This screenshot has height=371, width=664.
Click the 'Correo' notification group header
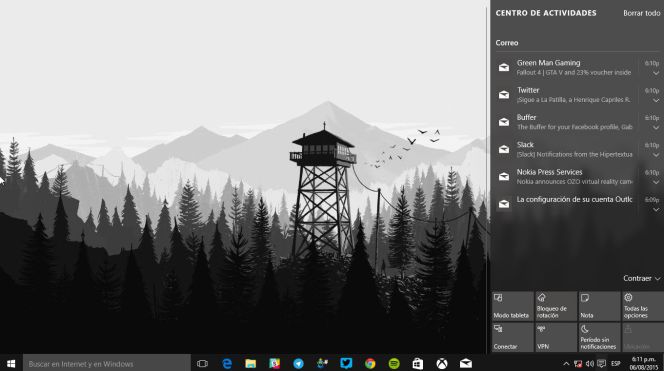(x=507, y=43)
